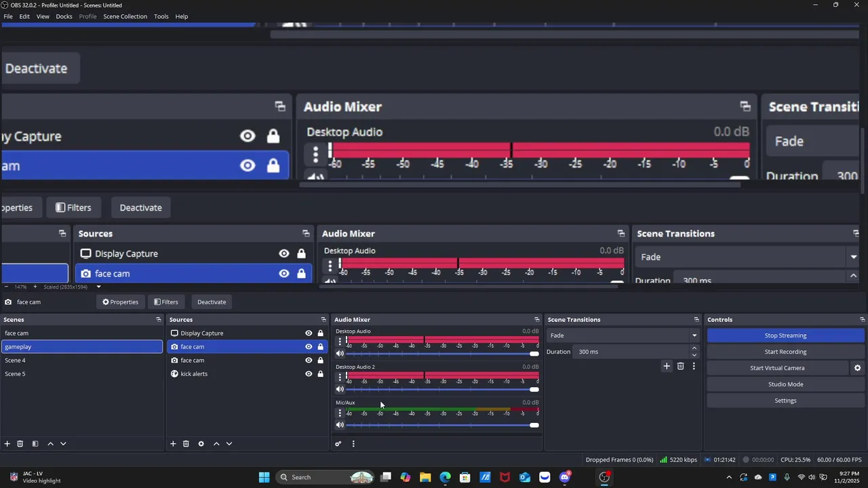Open virtual camera settings gear
This screenshot has height=488, width=868.
click(857, 368)
